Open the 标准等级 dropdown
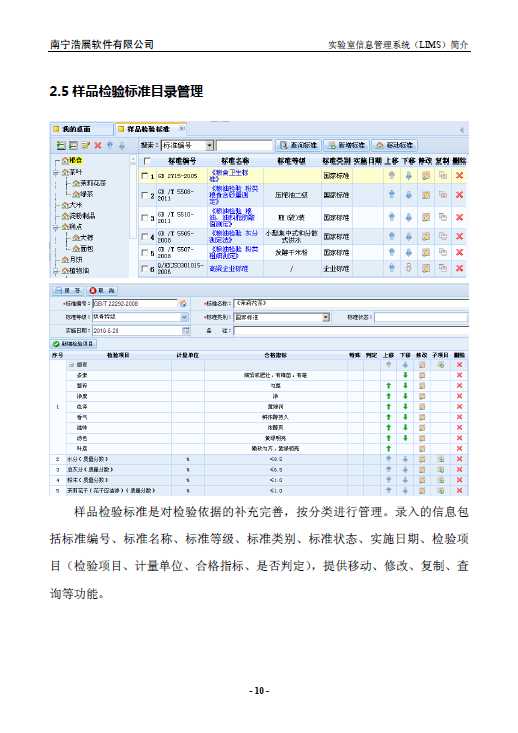518x733 pixels. [185, 317]
